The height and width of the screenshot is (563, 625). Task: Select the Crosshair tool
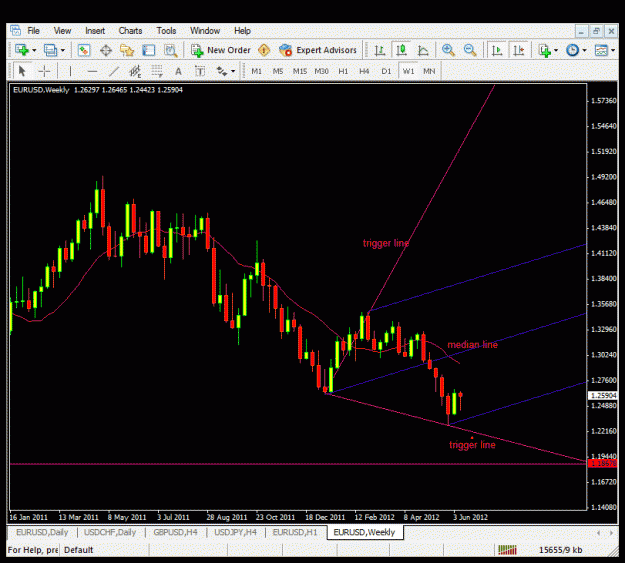[x=44, y=71]
